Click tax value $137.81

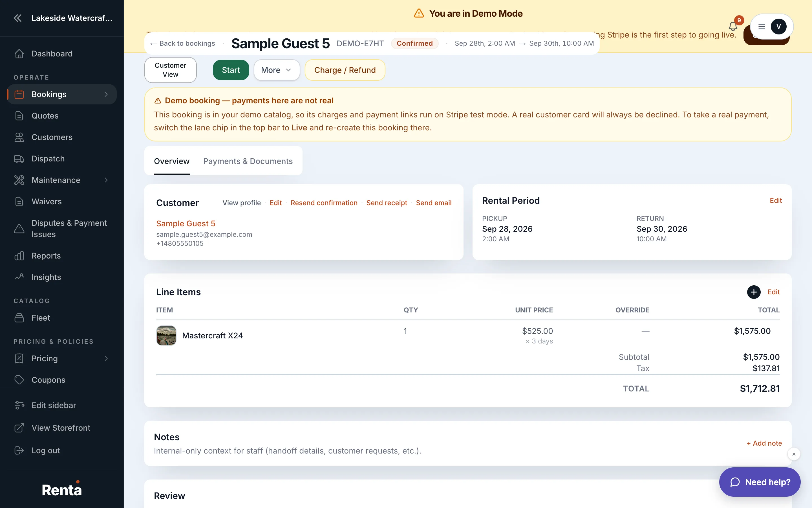click(766, 369)
